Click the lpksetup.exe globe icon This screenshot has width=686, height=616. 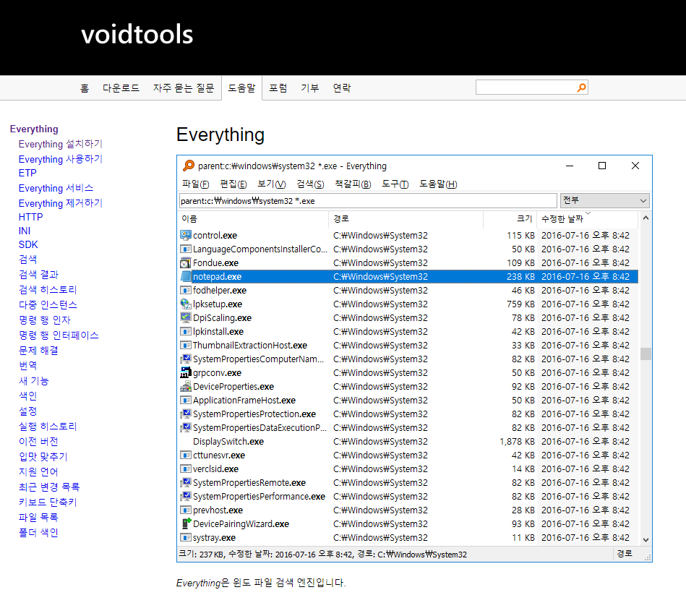[x=186, y=304]
